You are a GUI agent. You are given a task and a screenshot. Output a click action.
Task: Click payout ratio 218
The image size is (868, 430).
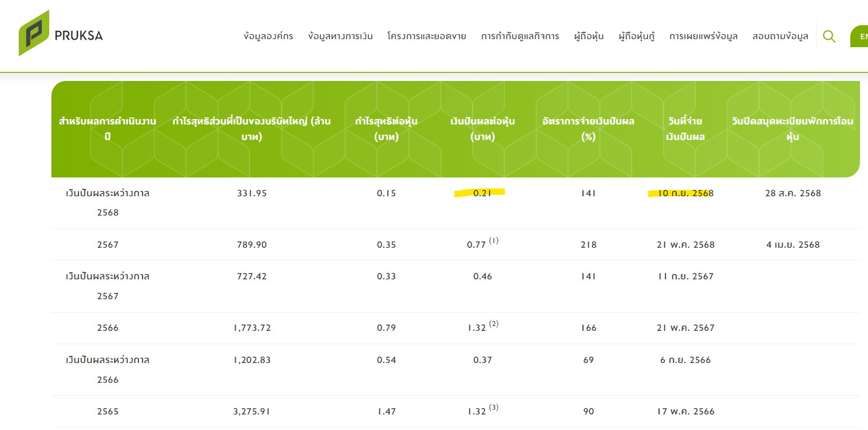[588, 244]
